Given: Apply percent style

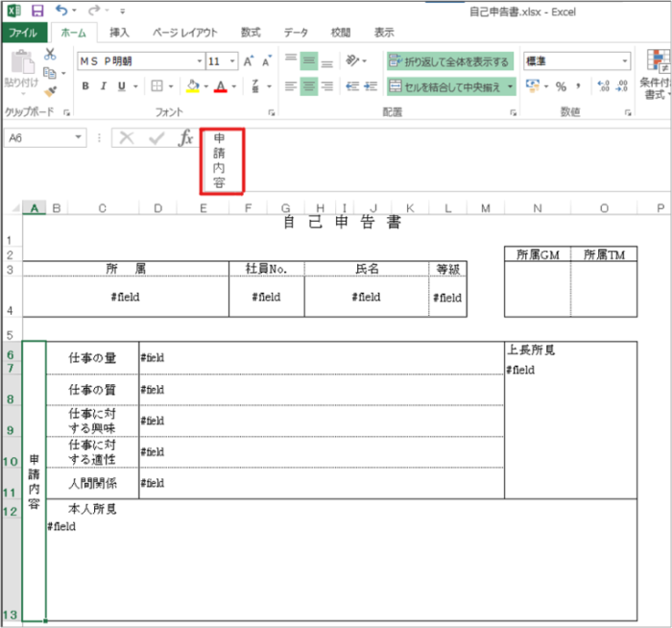Looking at the screenshot, I should (561, 86).
